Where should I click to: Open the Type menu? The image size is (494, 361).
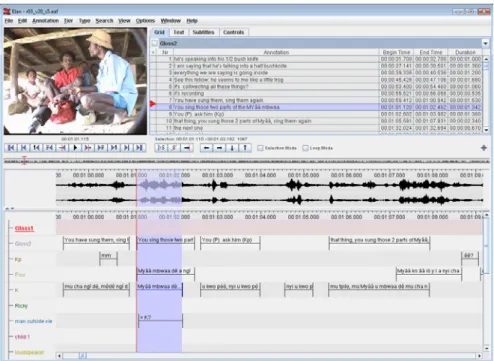pyautogui.click(x=84, y=21)
